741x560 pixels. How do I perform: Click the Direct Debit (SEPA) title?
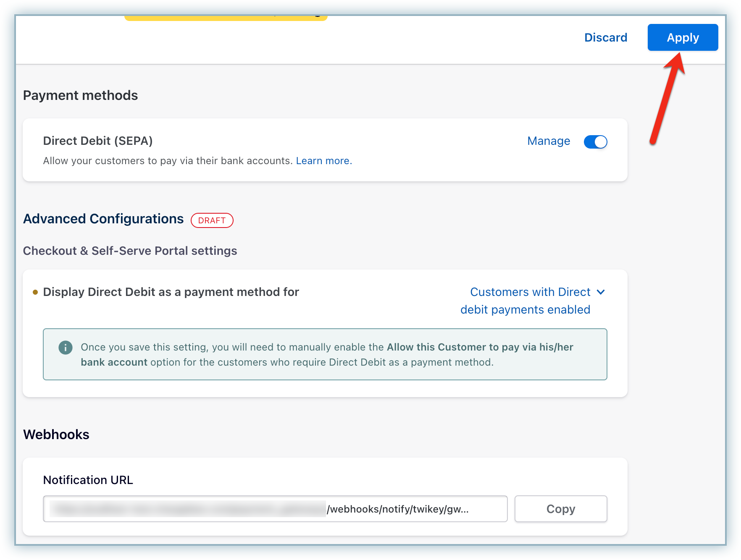coord(98,141)
